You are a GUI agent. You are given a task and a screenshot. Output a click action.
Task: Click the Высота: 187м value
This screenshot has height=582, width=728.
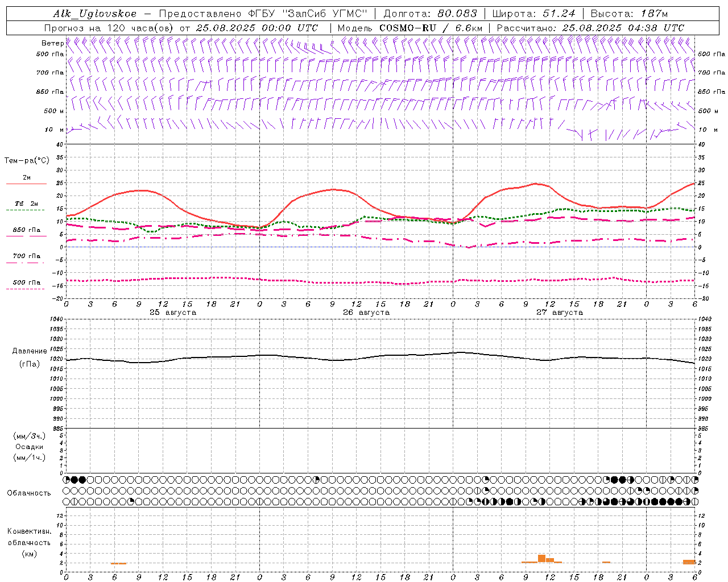click(629, 14)
